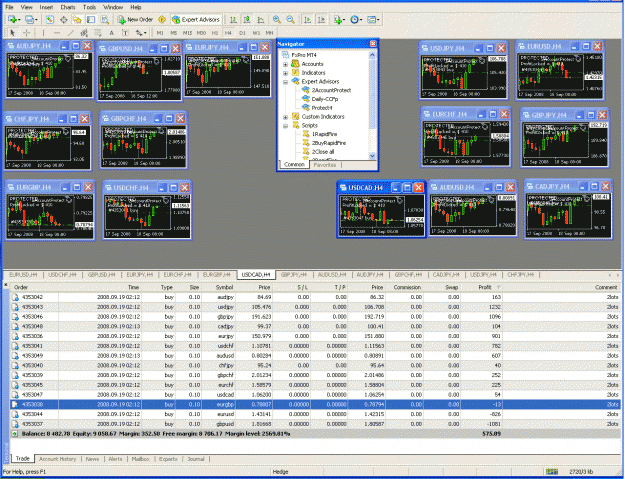Set the M1 timeframe
Image resolution: width=625 pixels, height=479 pixels.
160,33
